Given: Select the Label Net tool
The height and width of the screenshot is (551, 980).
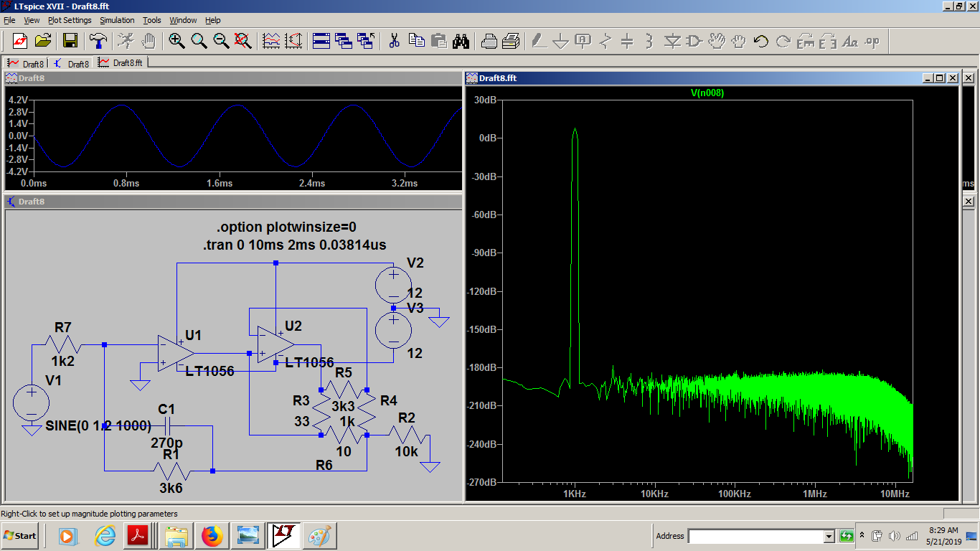Looking at the screenshot, I should [583, 40].
